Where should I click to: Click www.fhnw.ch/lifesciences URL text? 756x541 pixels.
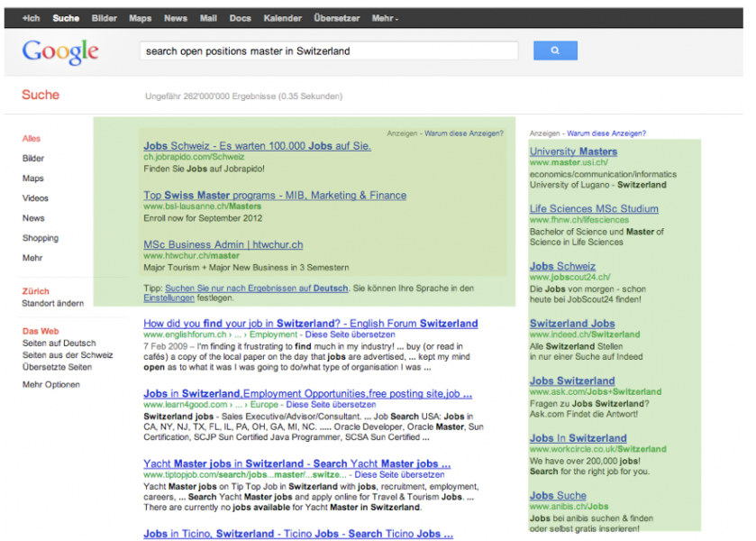tap(579, 220)
